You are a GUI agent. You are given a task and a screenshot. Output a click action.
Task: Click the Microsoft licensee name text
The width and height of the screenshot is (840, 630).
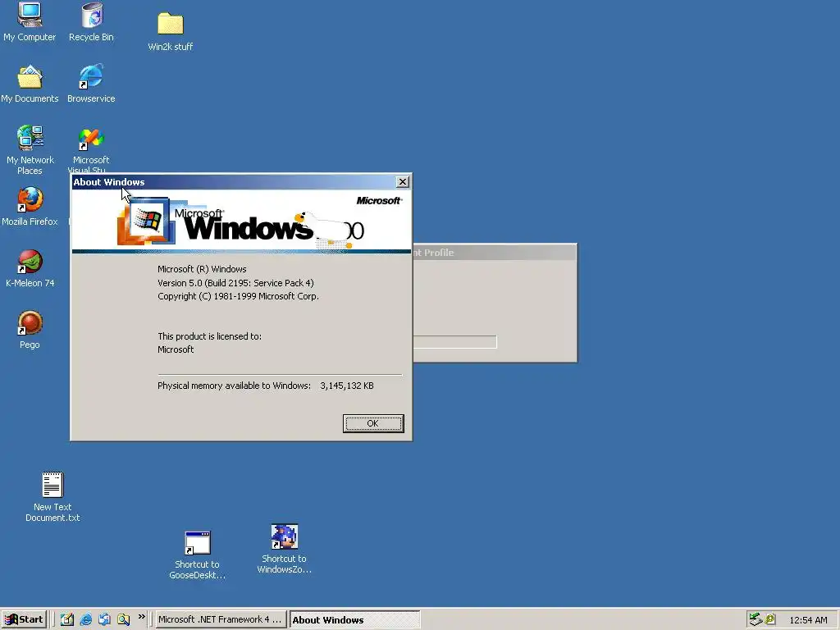point(176,349)
